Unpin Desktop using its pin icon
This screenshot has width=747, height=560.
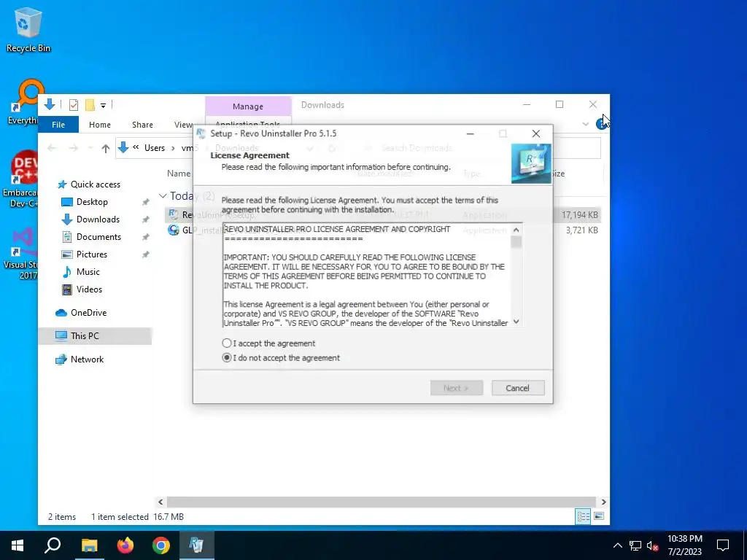tap(145, 203)
